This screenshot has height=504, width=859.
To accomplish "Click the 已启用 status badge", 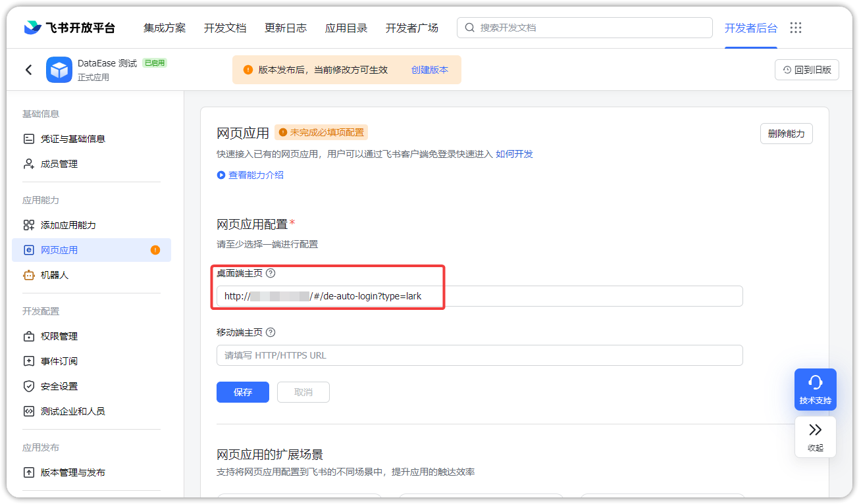I will tap(155, 63).
